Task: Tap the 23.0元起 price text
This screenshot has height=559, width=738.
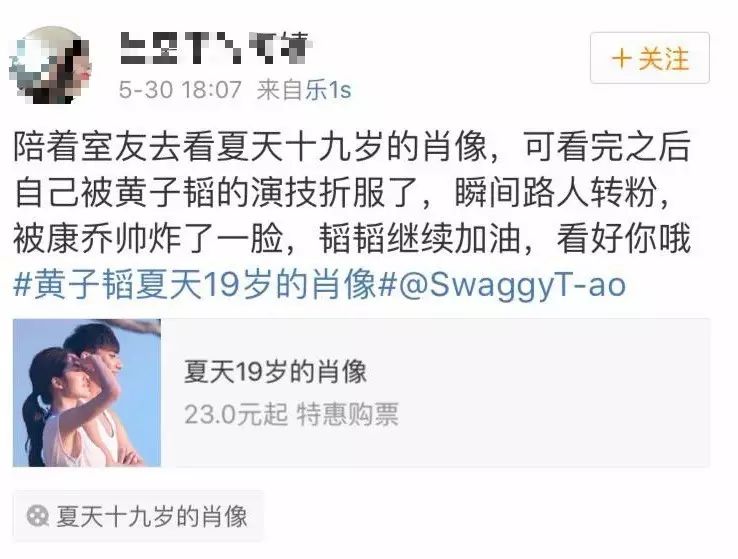Action: point(236,414)
